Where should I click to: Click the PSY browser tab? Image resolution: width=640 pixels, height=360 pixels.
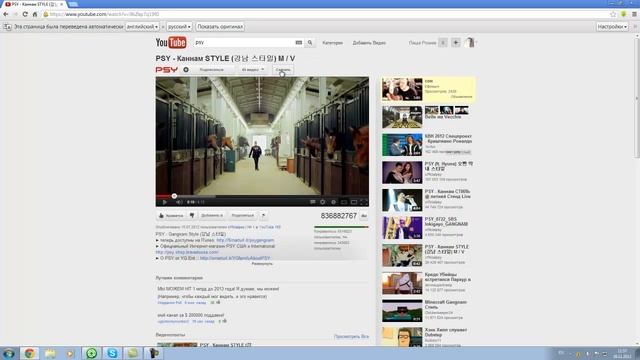[33, 4]
